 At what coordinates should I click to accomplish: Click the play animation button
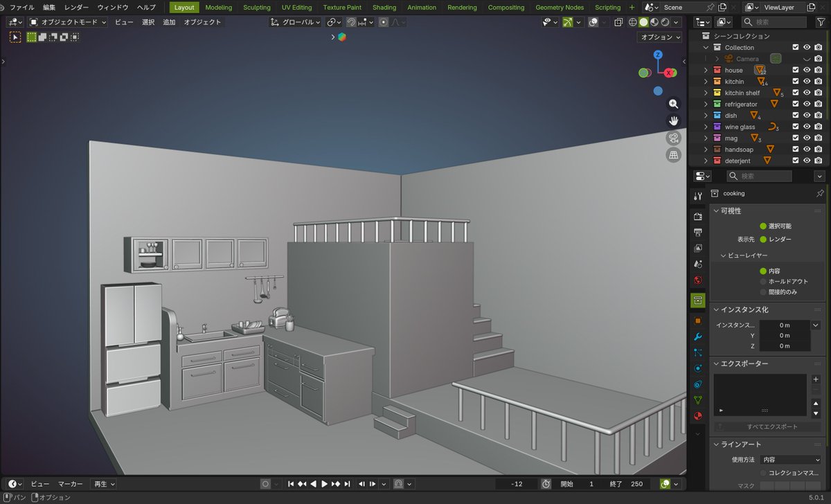pos(324,484)
